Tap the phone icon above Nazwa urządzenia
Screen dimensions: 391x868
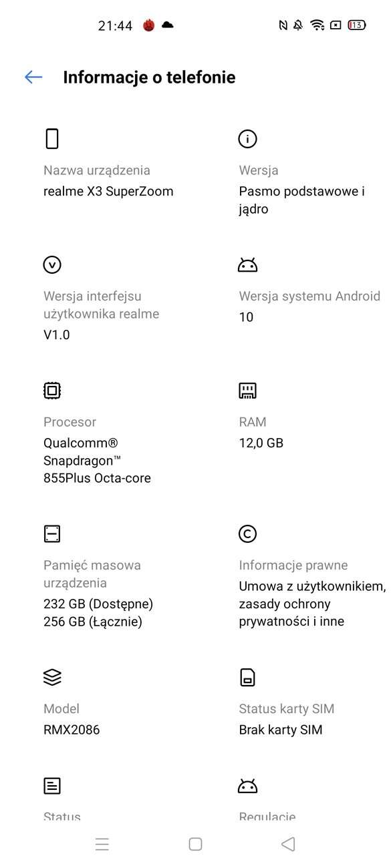point(52,138)
